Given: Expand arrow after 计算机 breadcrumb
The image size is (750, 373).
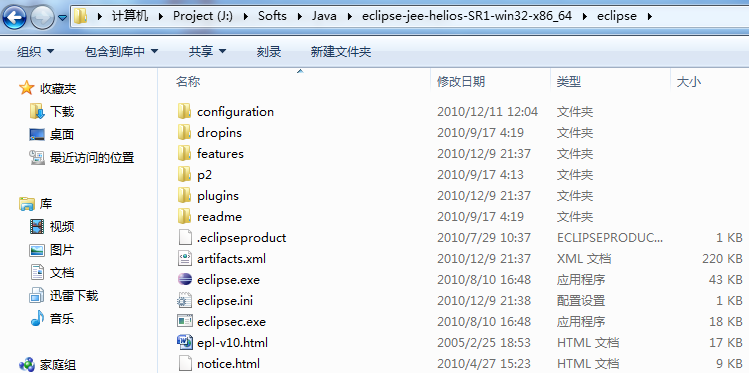Looking at the screenshot, I should pyautogui.click(x=161, y=16).
